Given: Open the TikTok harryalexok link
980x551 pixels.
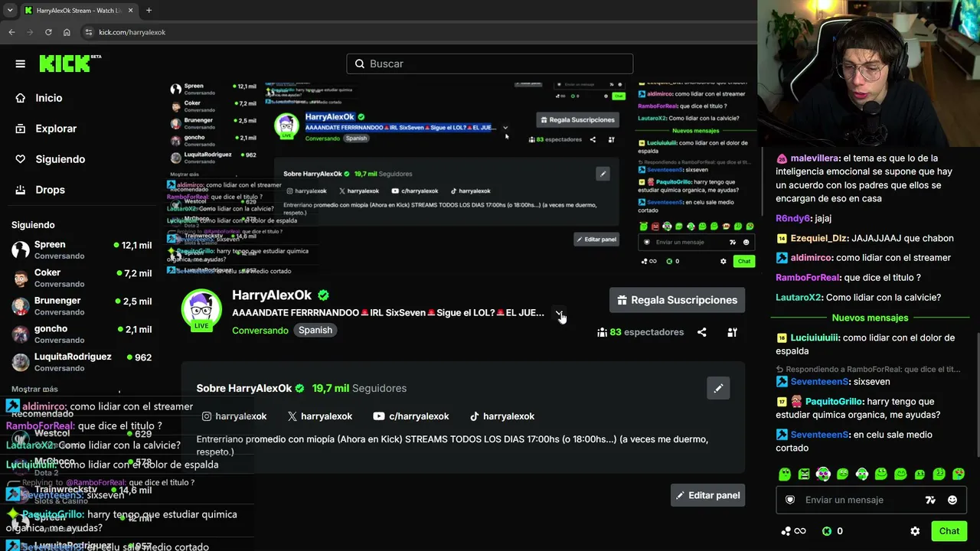Looking at the screenshot, I should tap(502, 416).
